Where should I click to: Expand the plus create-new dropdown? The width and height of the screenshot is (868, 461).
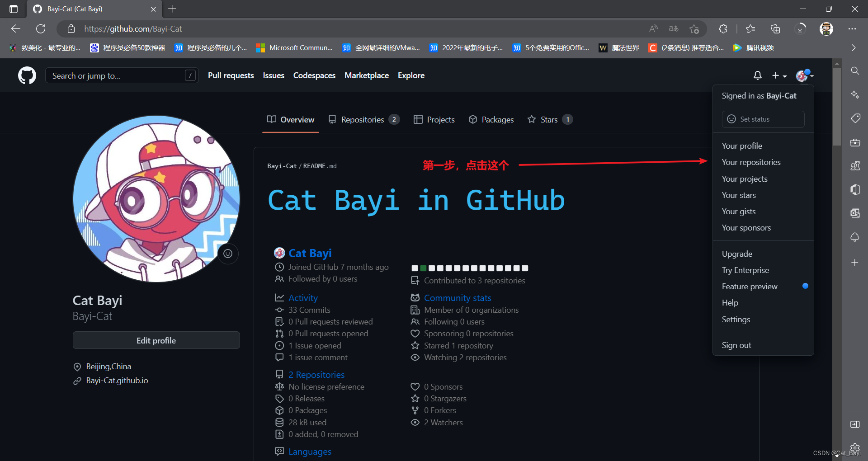(779, 75)
